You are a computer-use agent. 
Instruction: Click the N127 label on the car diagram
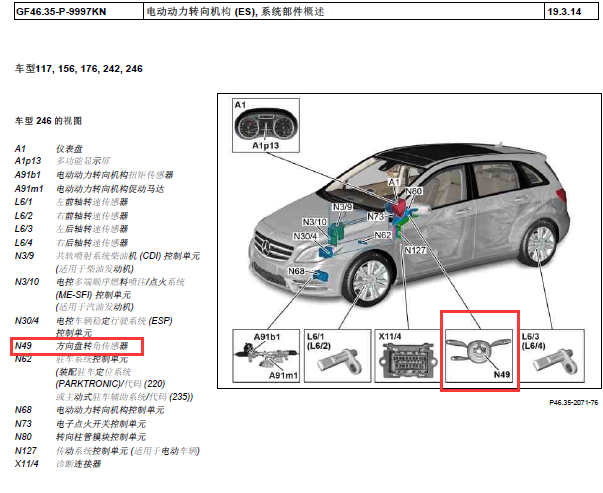(415, 250)
